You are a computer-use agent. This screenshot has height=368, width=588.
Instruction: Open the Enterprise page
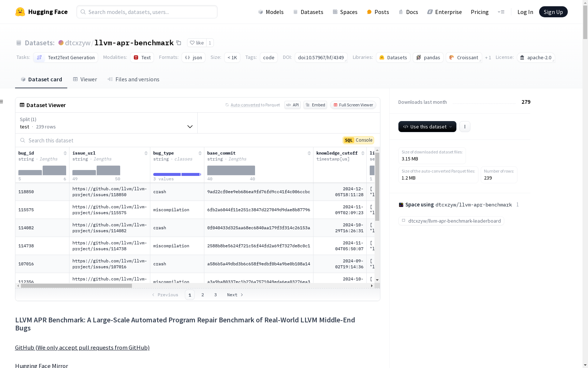pyautogui.click(x=444, y=12)
